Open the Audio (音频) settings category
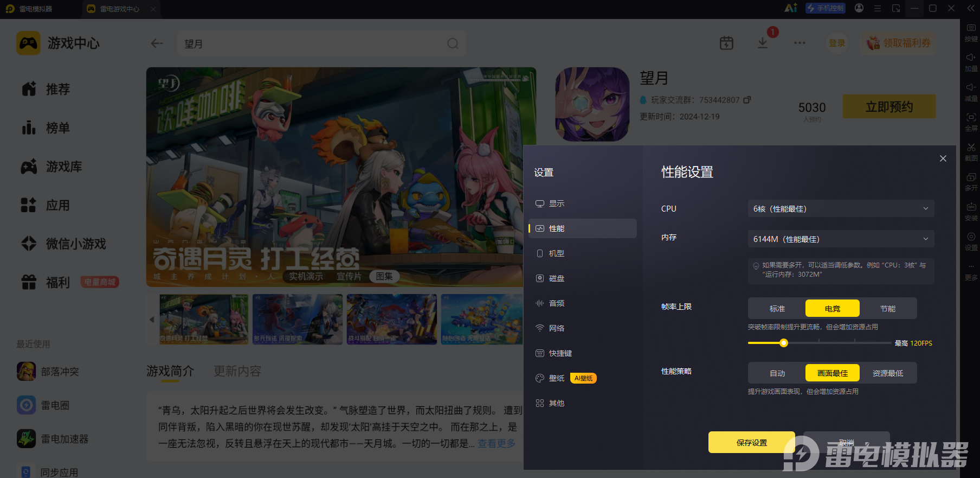980x478 pixels. pyautogui.click(x=583, y=303)
